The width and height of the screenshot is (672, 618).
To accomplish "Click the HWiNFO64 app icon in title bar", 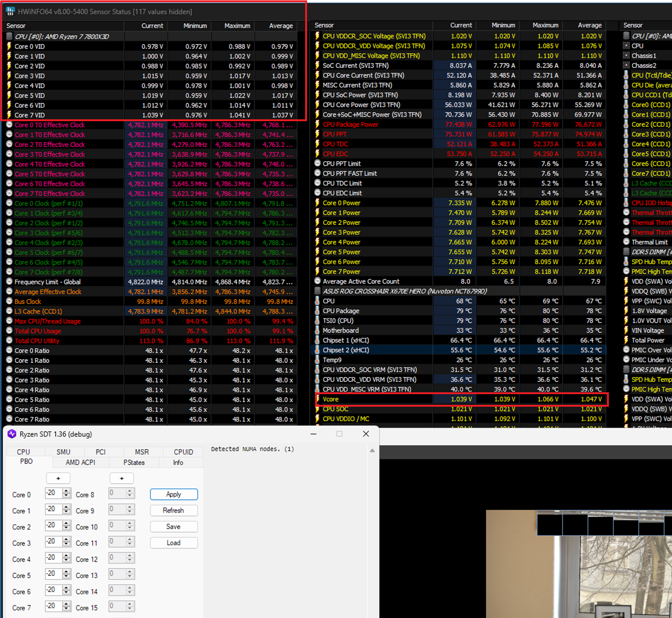I will (10, 11).
